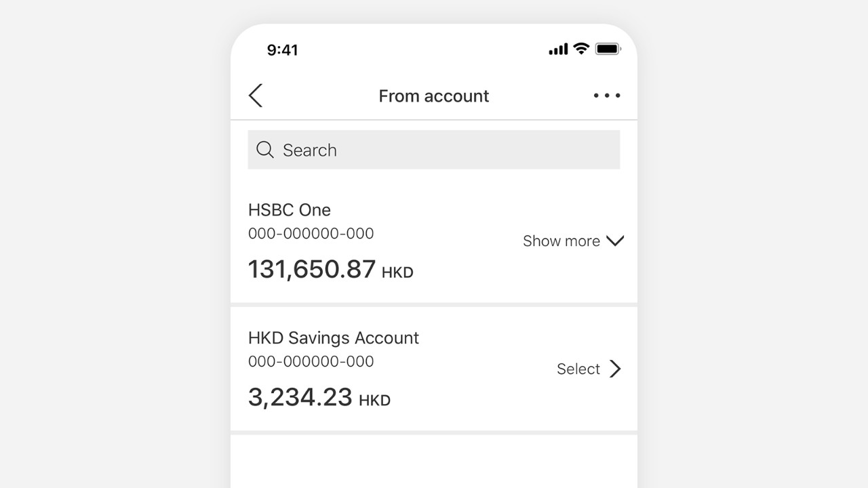Tap the battery status icon
Viewport: 868px width, 488px height.
[608, 49]
